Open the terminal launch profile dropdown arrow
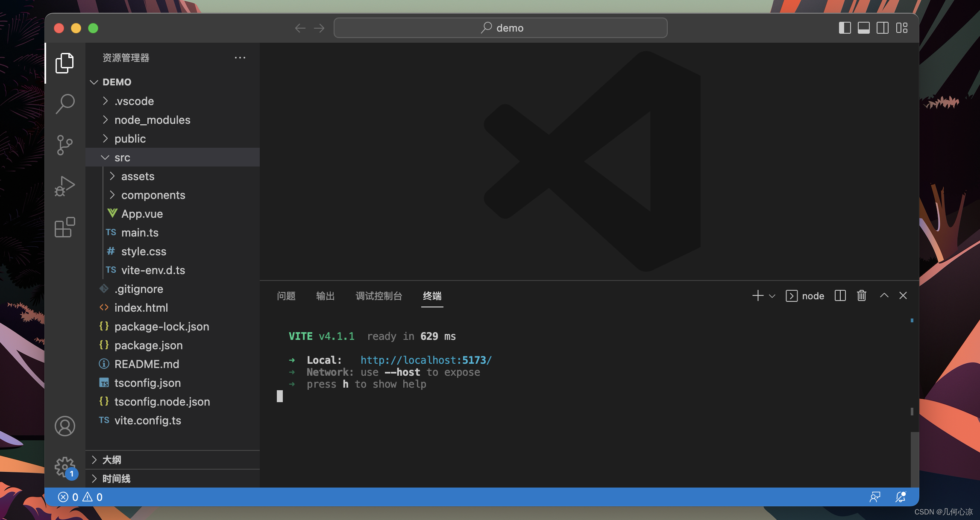 (772, 296)
